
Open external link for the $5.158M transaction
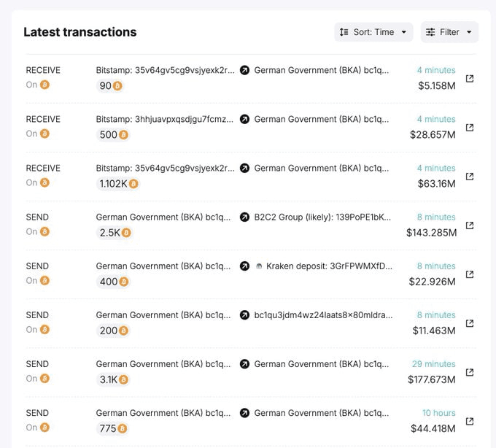click(x=470, y=79)
